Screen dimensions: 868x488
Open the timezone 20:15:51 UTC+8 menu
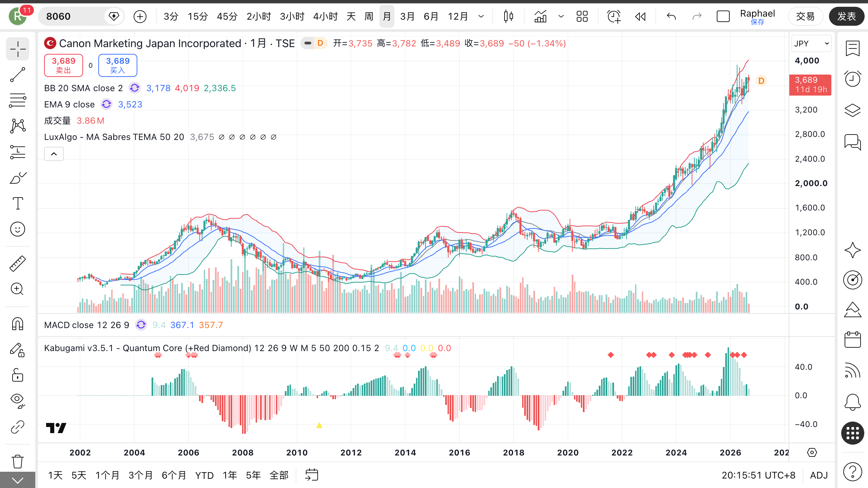click(758, 475)
